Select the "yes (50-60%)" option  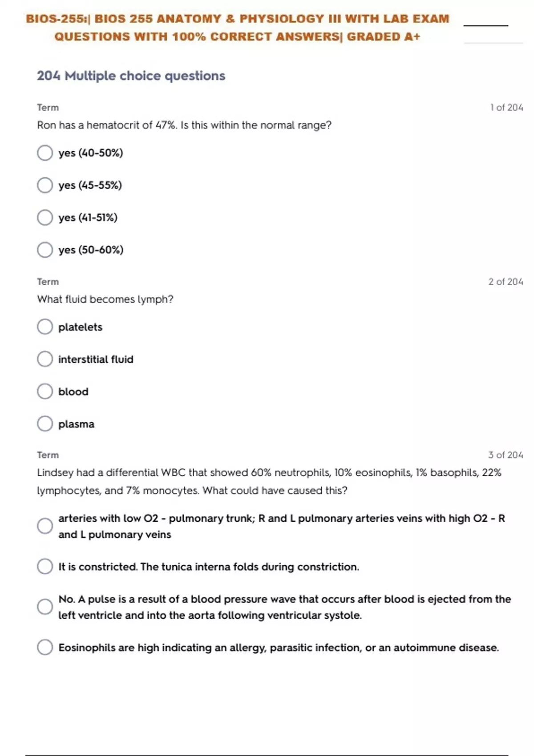[45, 250]
